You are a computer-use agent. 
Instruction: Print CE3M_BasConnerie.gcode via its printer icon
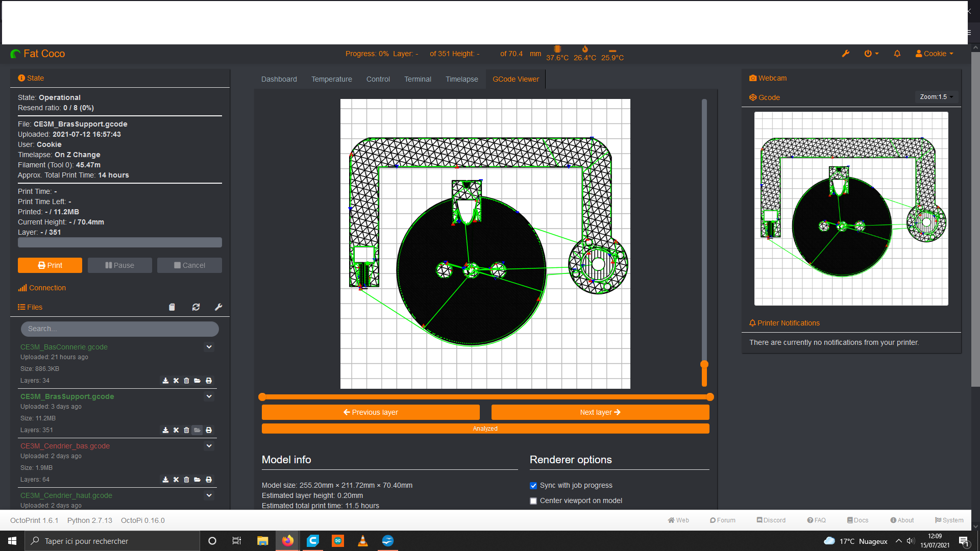click(x=209, y=381)
